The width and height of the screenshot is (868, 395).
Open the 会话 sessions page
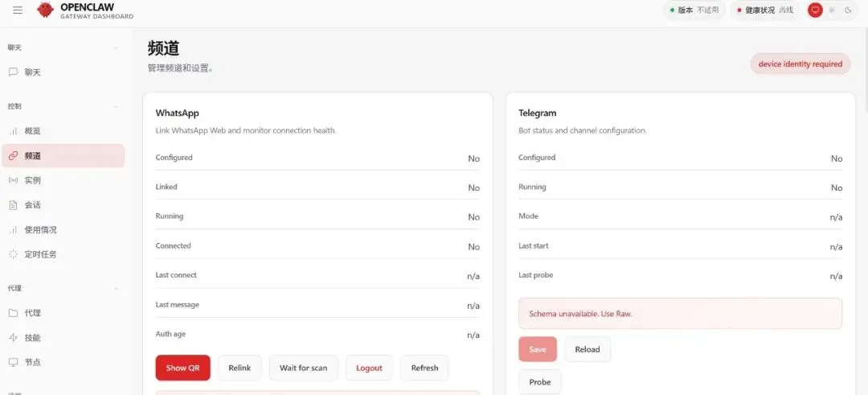click(x=32, y=205)
